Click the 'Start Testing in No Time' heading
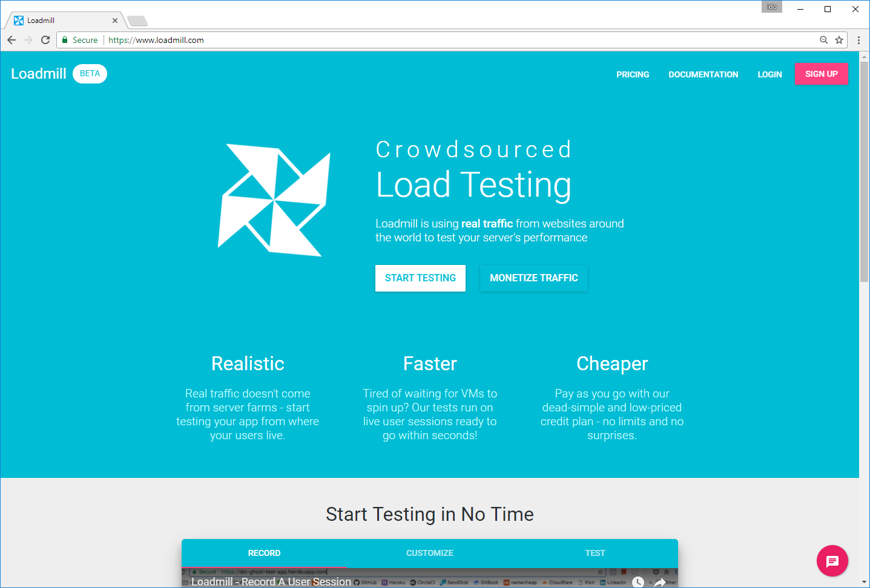The height and width of the screenshot is (588, 870). [430, 514]
